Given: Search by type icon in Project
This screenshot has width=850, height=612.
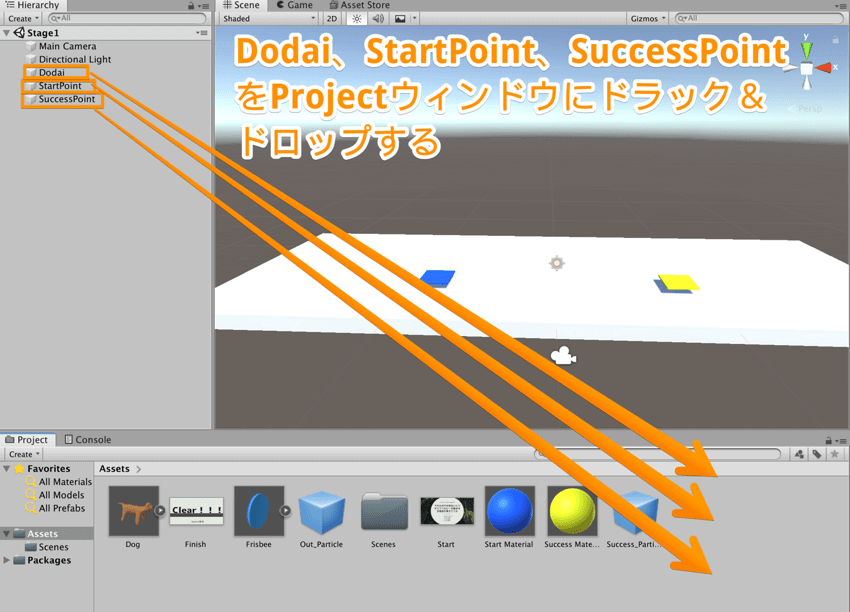Looking at the screenshot, I should point(800,454).
